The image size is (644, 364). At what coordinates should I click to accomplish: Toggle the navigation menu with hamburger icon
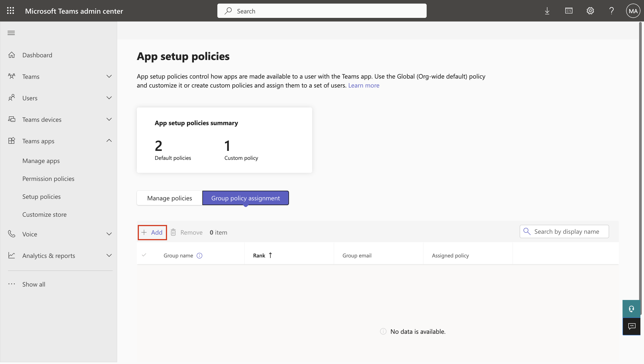point(11,32)
